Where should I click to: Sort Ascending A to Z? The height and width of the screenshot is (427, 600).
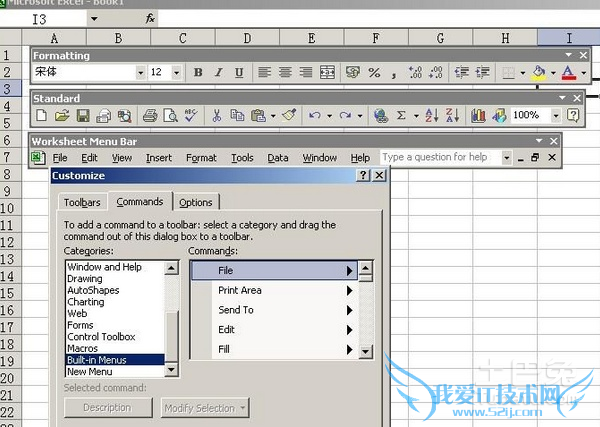click(x=432, y=115)
